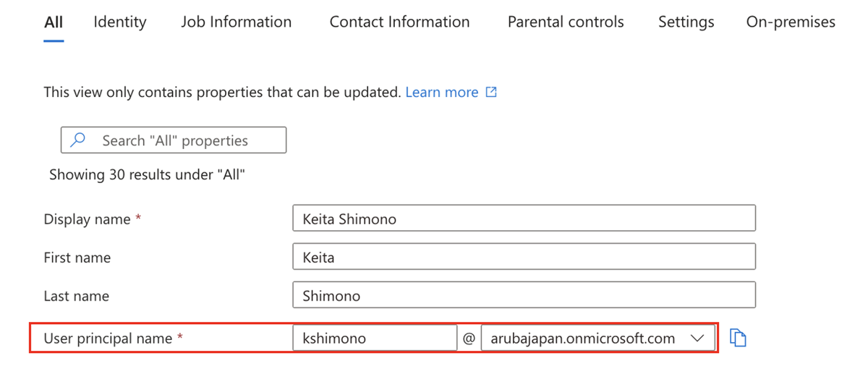This screenshot has width=868, height=374.
Task: Click the kshimono username field
Action: point(374,338)
